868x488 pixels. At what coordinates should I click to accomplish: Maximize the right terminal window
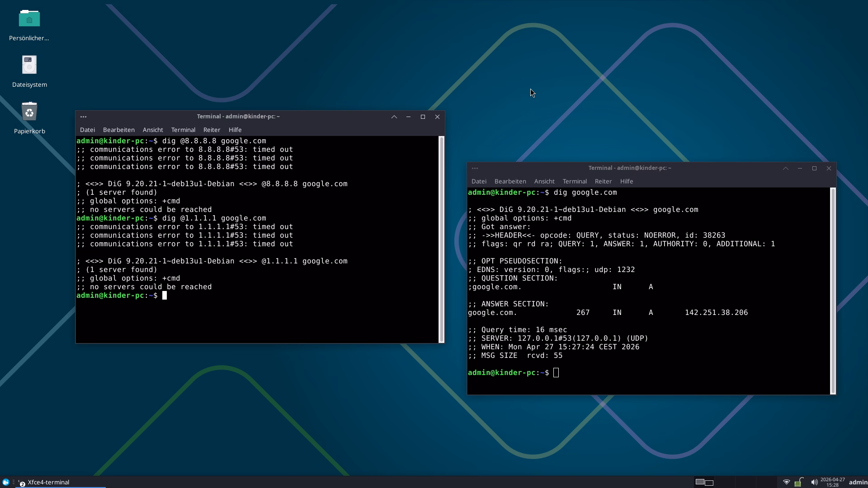(814, 168)
